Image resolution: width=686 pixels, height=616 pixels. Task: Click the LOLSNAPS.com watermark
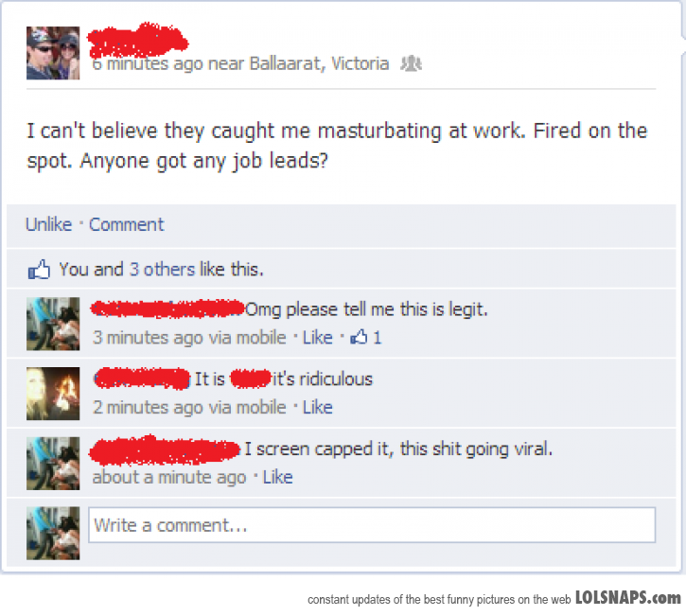pyautogui.click(x=628, y=598)
